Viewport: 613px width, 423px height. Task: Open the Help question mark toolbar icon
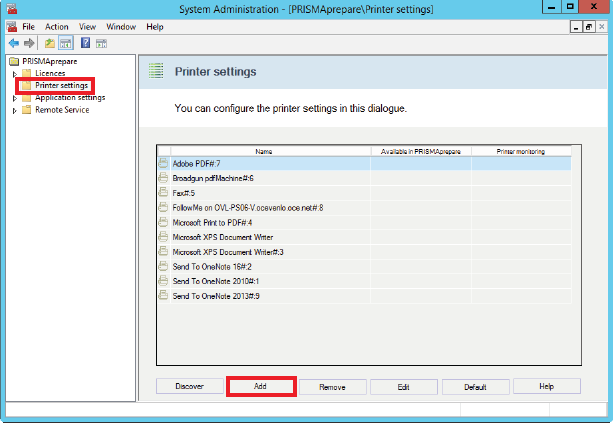click(85, 43)
